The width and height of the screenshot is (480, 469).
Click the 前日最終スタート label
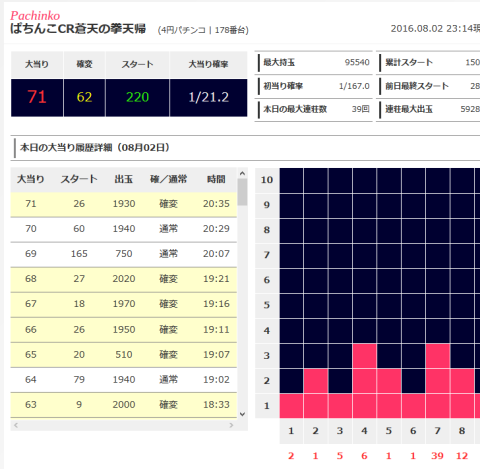[x=417, y=86]
